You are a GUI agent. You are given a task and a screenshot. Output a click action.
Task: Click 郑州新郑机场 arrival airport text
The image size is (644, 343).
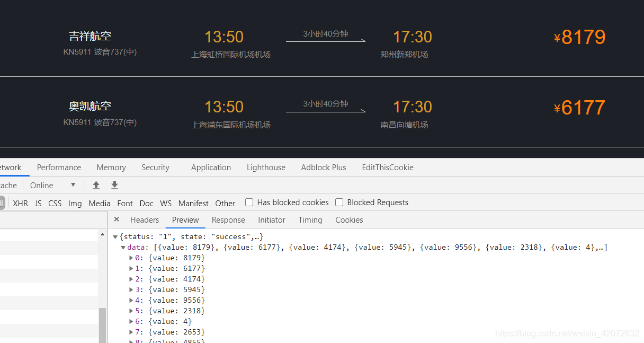coord(404,54)
